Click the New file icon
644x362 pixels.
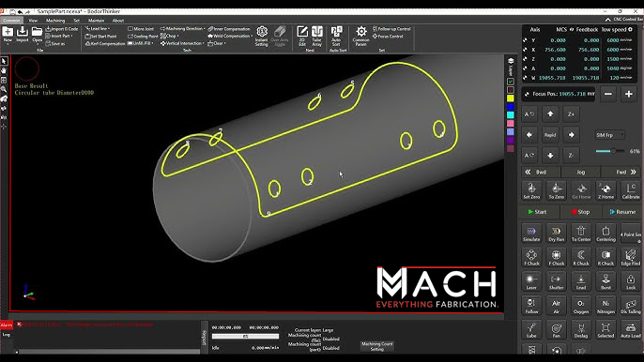(x=8, y=32)
